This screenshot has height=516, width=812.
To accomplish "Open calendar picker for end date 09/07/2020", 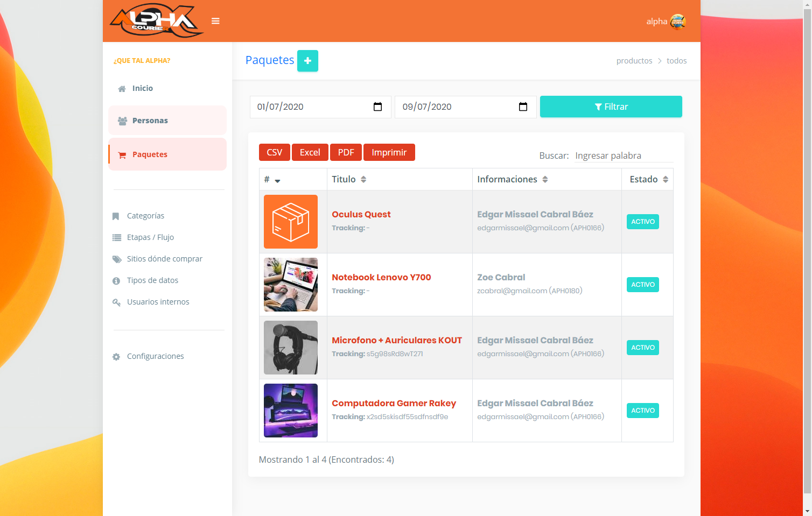I will pos(523,107).
